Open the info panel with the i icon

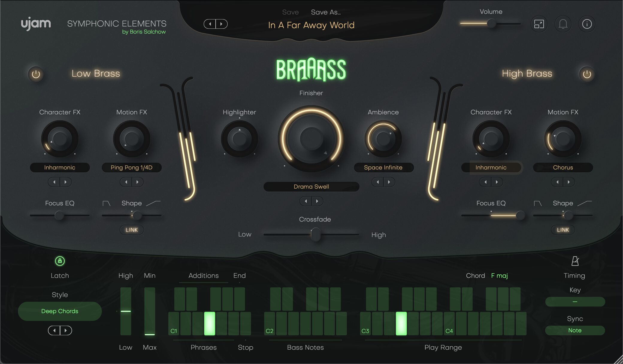tap(587, 24)
